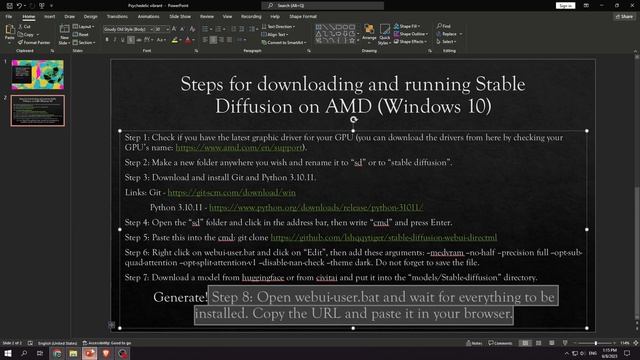Image resolution: width=640 pixels, height=360 pixels.
Task: Open Task View on the taskbar
Action: 40,353
